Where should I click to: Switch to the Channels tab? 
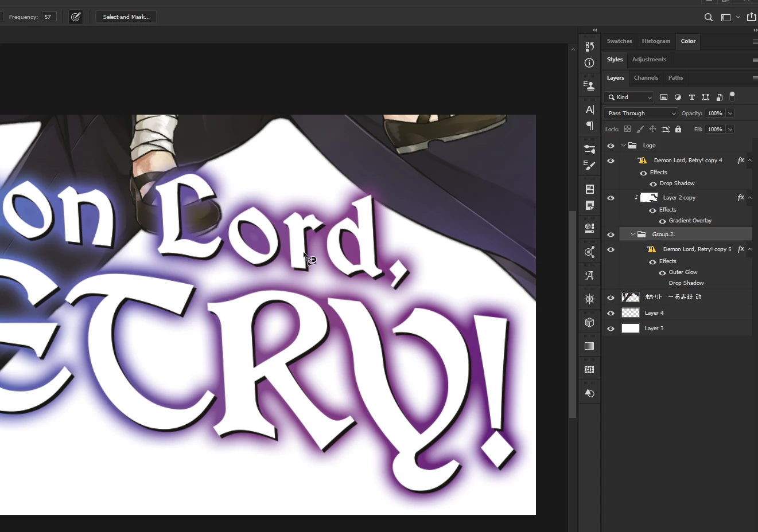(x=646, y=78)
